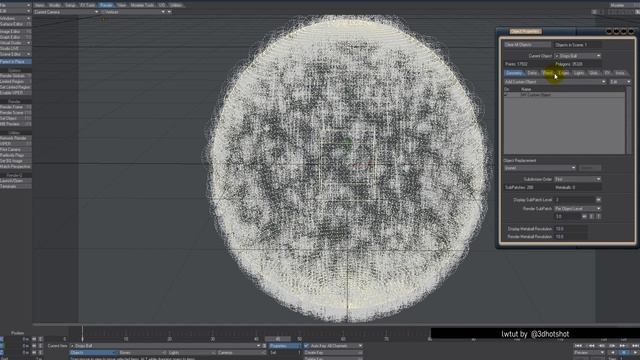Click the custom object list scrollbar
This screenshot has width=640, height=360.
[628, 120]
